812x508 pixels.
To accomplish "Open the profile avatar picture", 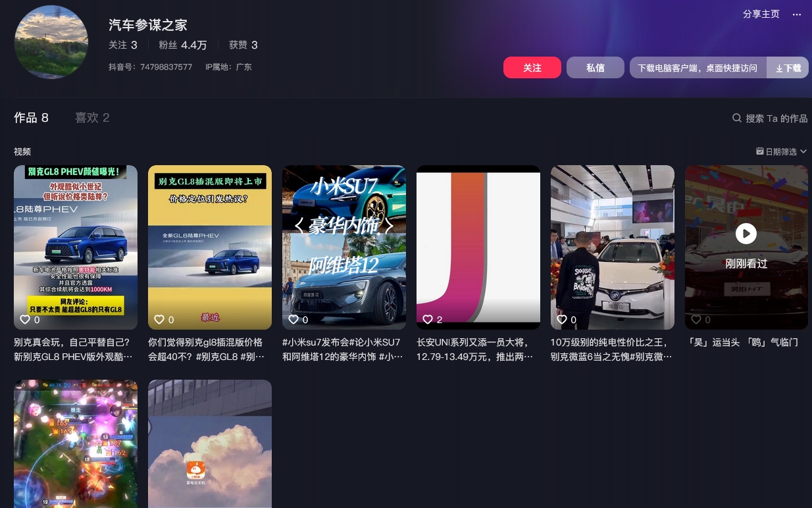I will (x=51, y=42).
